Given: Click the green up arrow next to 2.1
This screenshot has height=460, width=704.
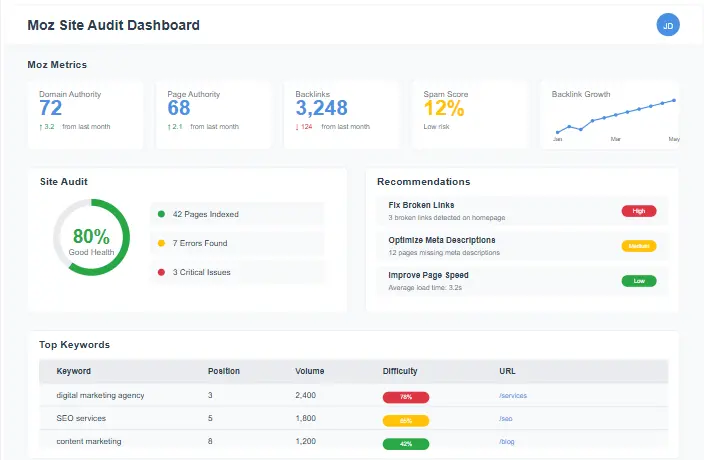Looking at the screenshot, I should (169, 127).
